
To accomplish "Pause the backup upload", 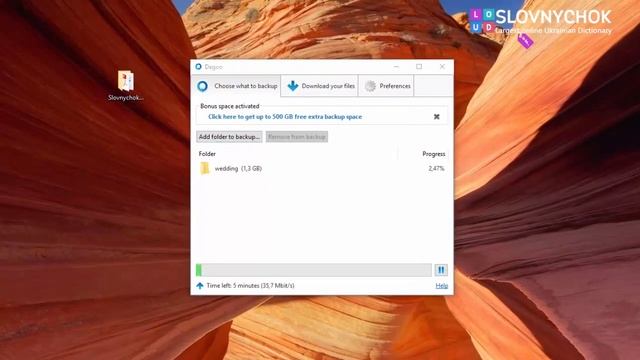I will click(x=441, y=270).
